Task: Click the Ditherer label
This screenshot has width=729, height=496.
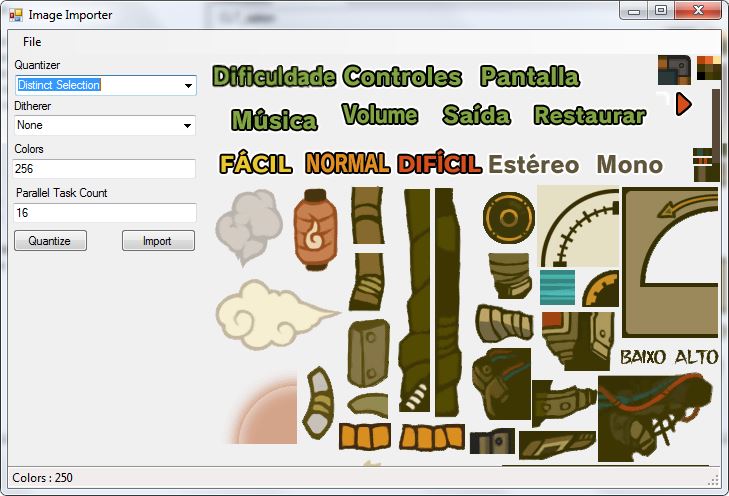Action: 33,106
